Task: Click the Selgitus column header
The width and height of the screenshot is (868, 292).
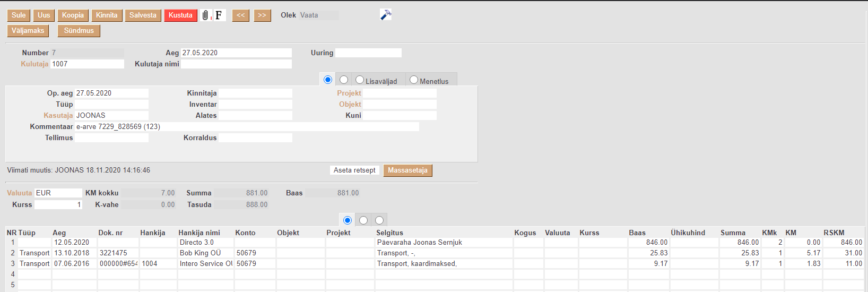Action: (x=390, y=233)
